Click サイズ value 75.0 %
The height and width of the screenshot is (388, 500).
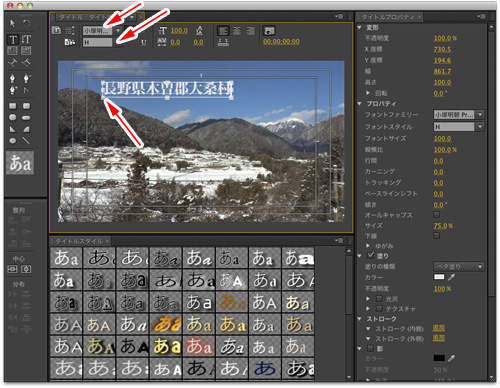coord(443,226)
